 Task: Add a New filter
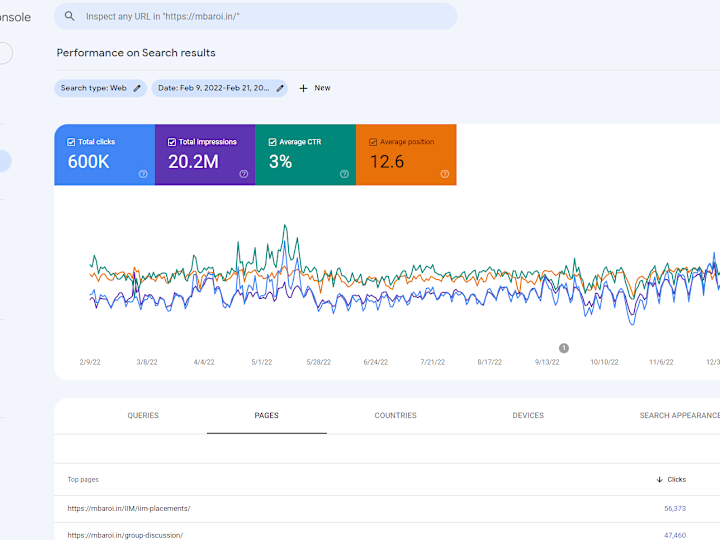click(315, 88)
